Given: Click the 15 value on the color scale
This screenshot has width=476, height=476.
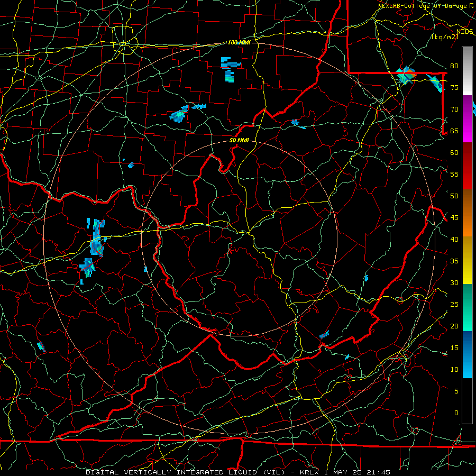Looking at the screenshot, I should (454, 348).
